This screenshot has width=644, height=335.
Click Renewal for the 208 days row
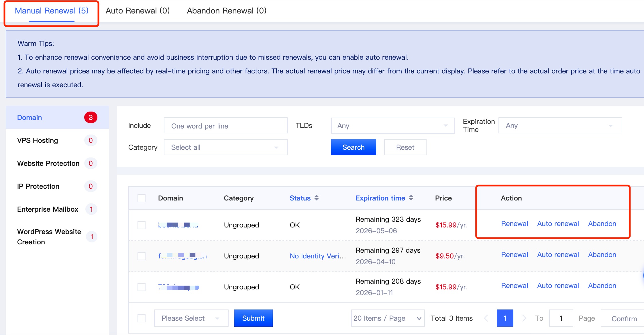[515, 286]
